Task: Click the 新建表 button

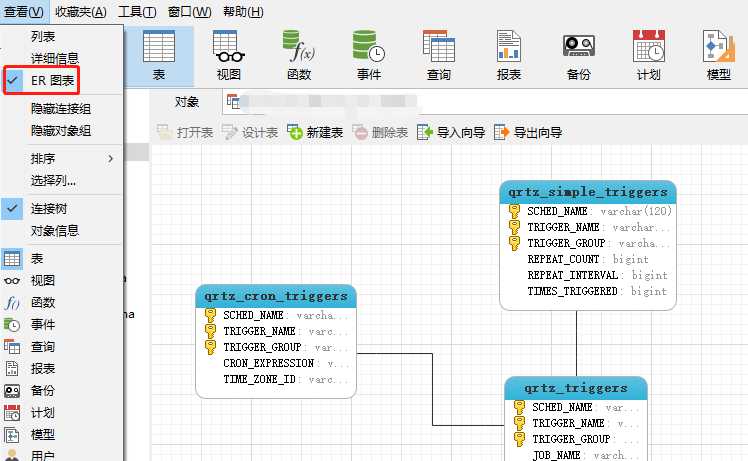Action: tap(315, 132)
